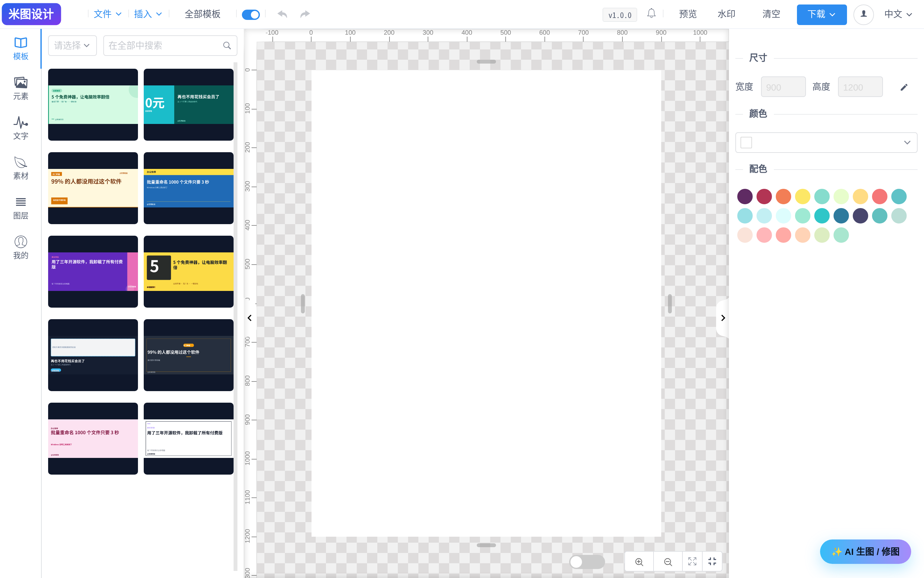This screenshot has height=578, width=924.
Task: Click the search magnifier icon
Action: click(227, 46)
